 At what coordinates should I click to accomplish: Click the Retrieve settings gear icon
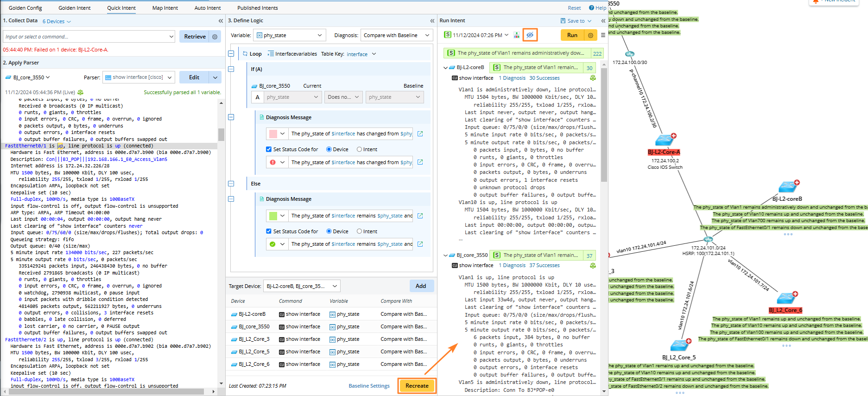215,37
